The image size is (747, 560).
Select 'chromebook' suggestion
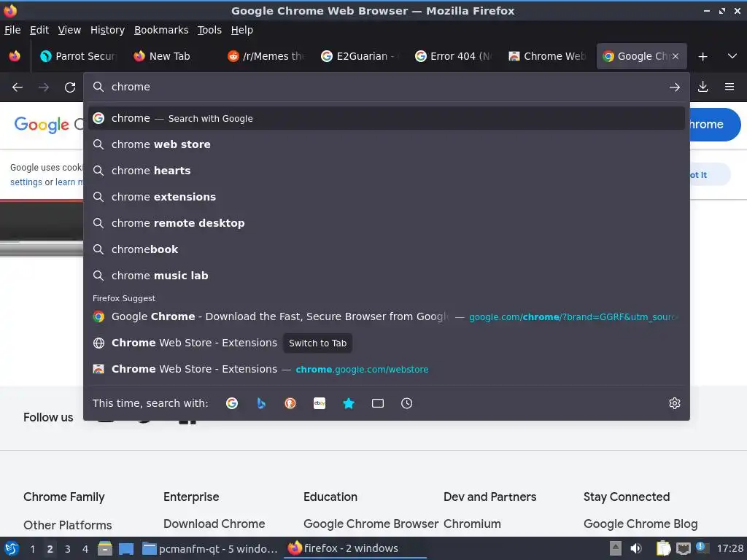pos(387,249)
